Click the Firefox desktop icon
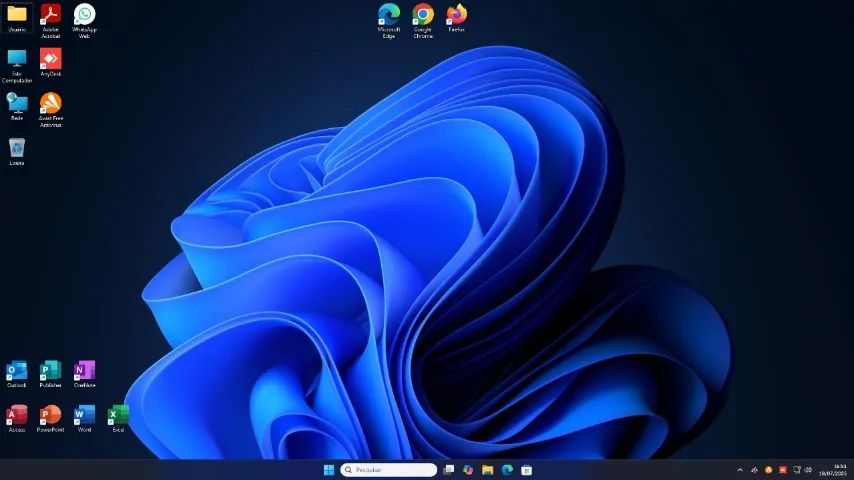 [456, 15]
